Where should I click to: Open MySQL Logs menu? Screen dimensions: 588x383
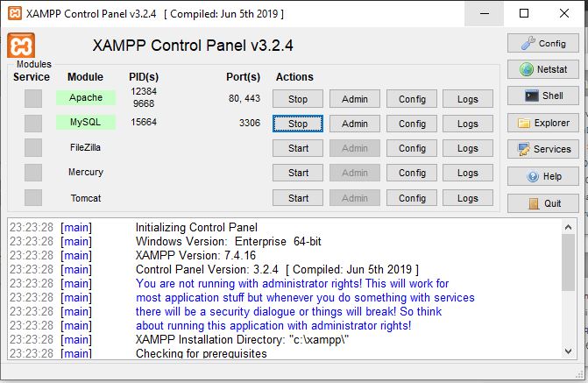tap(468, 124)
